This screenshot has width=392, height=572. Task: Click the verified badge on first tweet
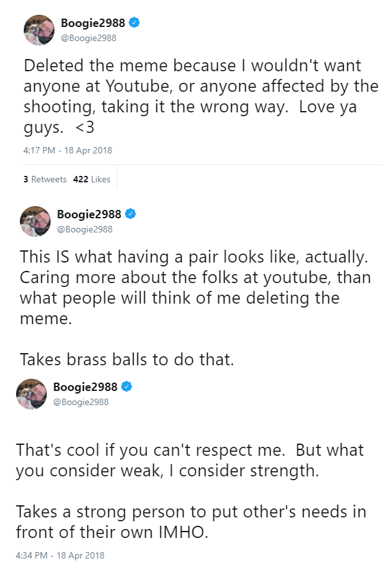pos(135,22)
